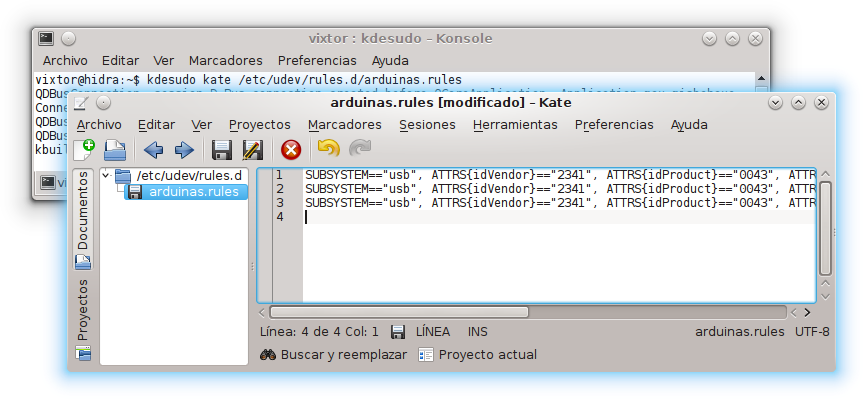
Task: Toggle INS insert mode in status bar
Action: click(478, 332)
